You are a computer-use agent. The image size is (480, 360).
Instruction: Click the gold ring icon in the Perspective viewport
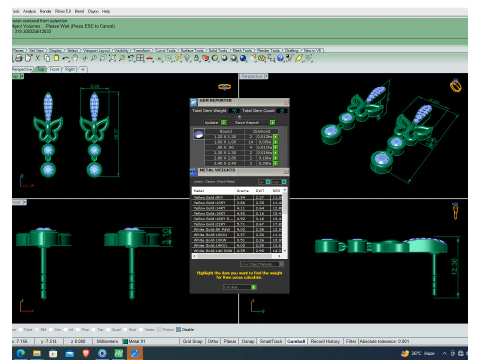click(456, 85)
